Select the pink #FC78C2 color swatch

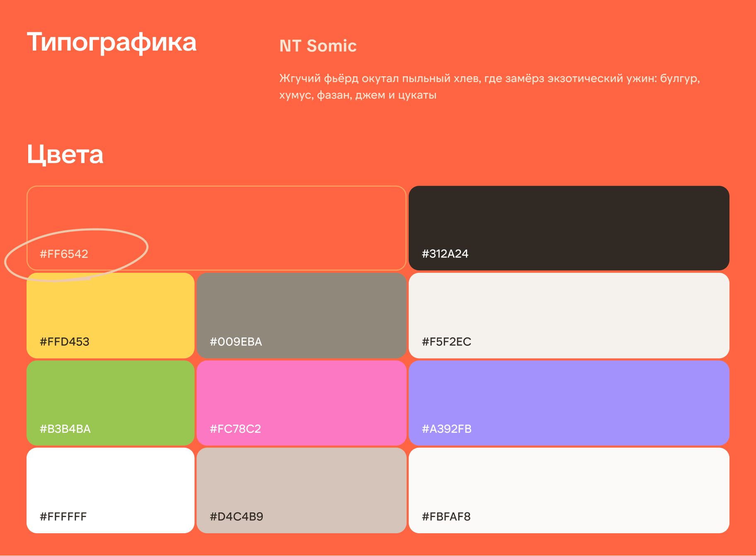click(301, 403)
